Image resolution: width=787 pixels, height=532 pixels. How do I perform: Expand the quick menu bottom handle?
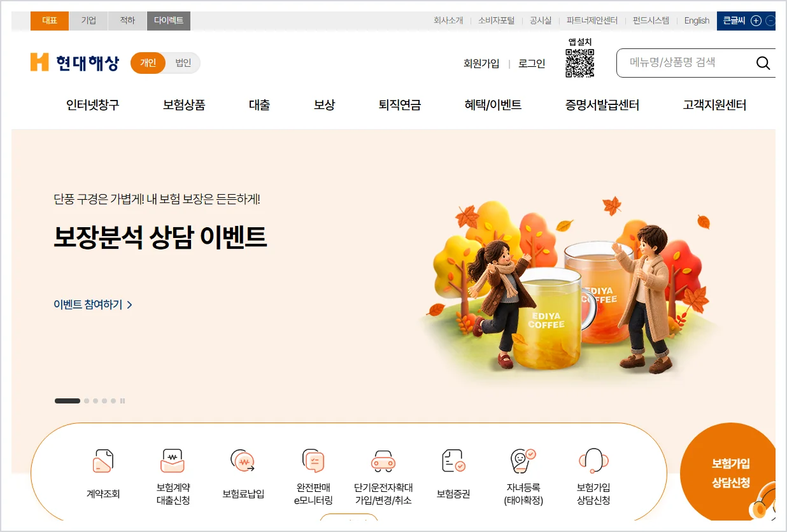[348, 518]
